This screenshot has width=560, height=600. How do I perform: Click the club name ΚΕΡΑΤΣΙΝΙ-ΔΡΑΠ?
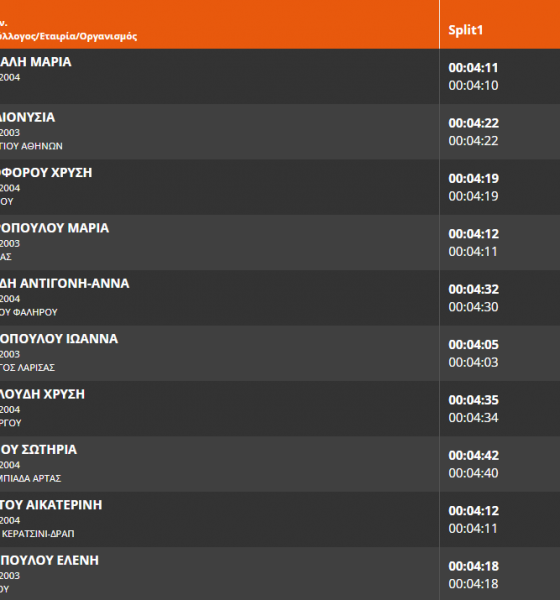coord(38,534)
